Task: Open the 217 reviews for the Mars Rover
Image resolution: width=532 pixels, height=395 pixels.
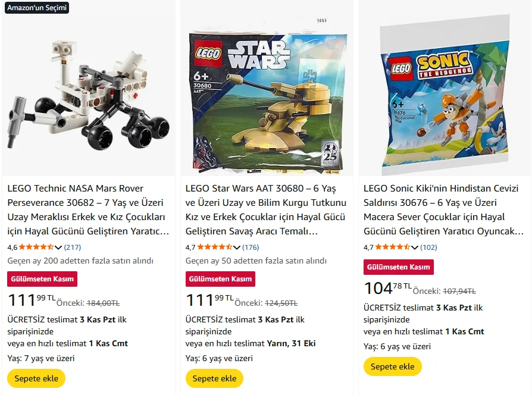Action: (73, 247)
